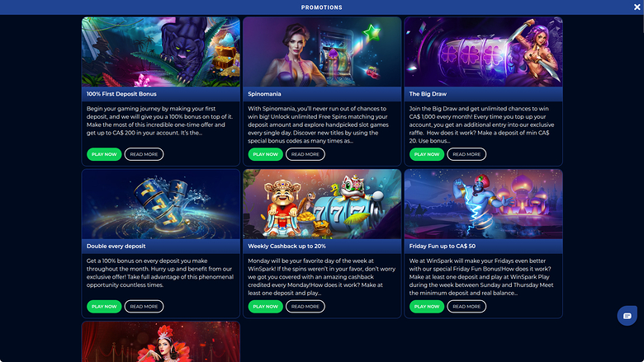Open Read More for Weekly Cashback

tap(305, 306)
